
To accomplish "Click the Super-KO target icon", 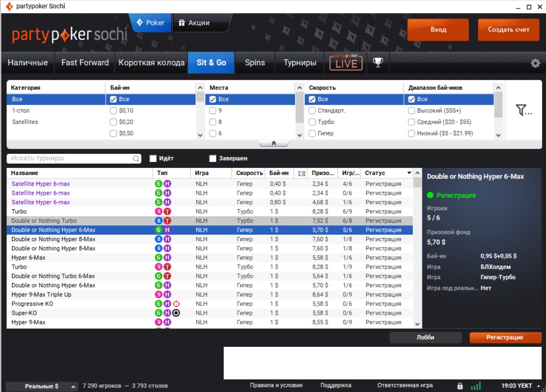I will coord(176,313).
